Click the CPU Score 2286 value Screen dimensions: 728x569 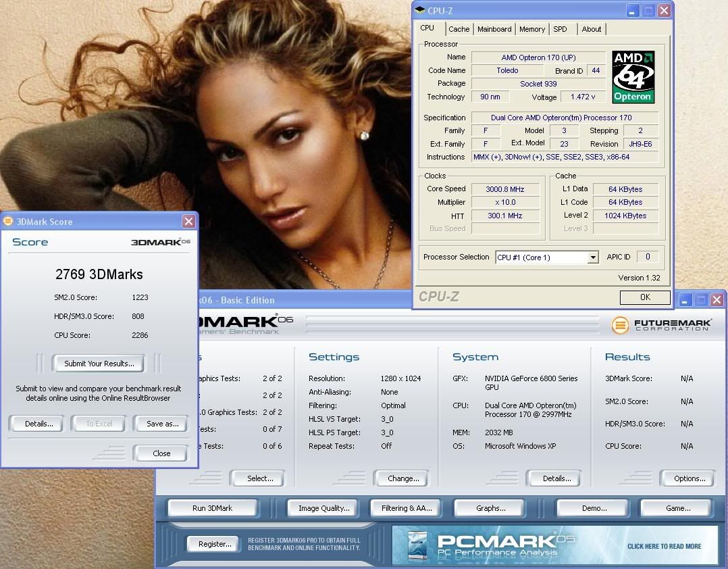[140, 335]
